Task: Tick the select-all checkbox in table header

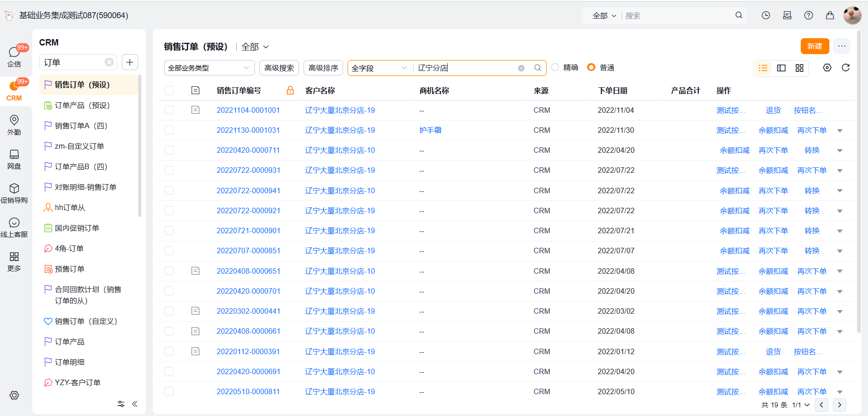Action: pyautogui.click(x=169, y=90)
